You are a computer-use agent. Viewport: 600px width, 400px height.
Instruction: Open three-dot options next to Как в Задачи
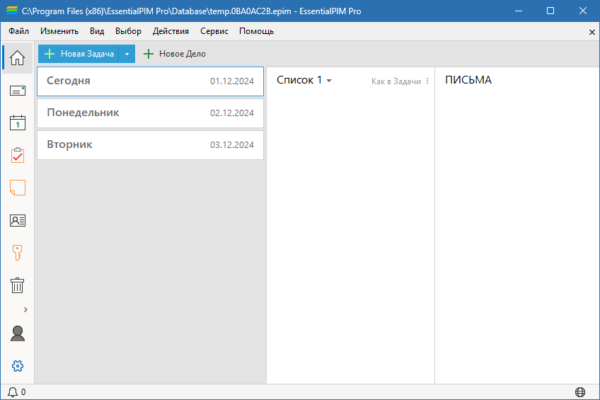coord(427,81)
